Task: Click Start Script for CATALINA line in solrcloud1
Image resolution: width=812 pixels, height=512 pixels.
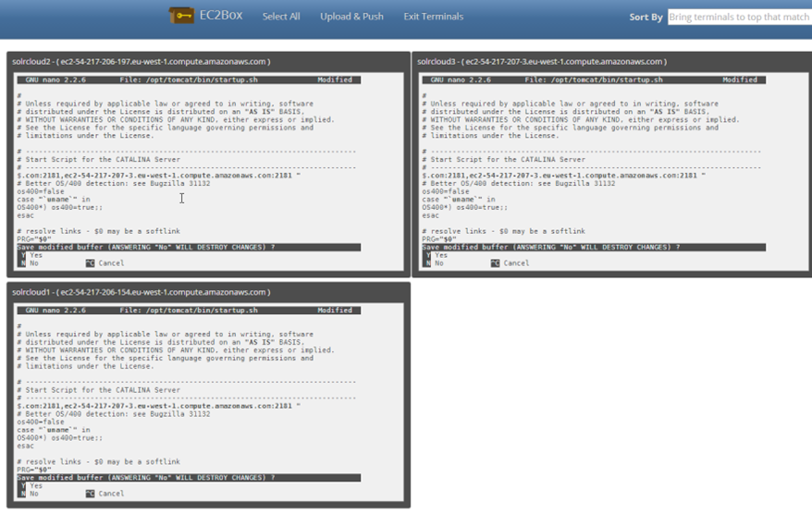Action: [x=99, y=390]
